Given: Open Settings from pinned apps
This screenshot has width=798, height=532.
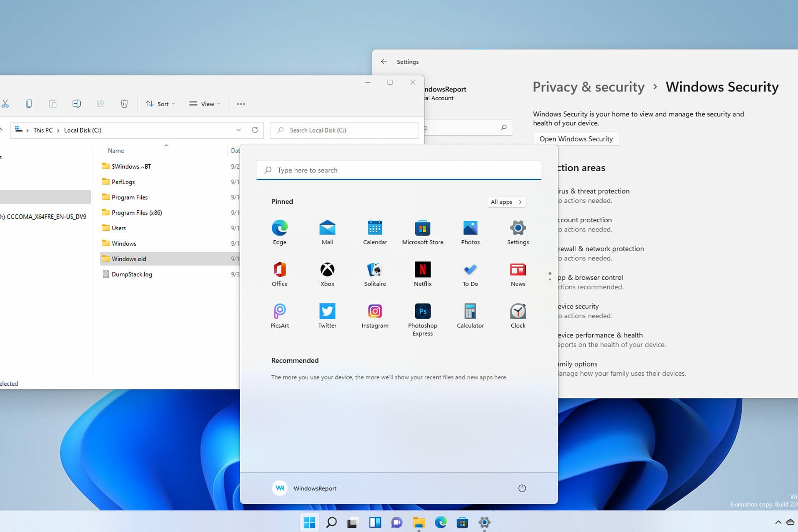Looking at the screenshot, I should pos(518,232).
